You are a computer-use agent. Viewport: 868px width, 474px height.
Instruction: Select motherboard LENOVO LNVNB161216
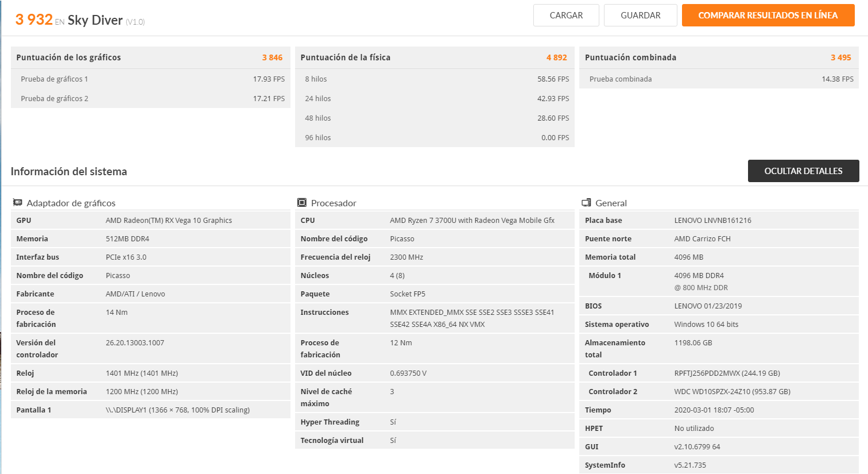(x=712, y=221)
